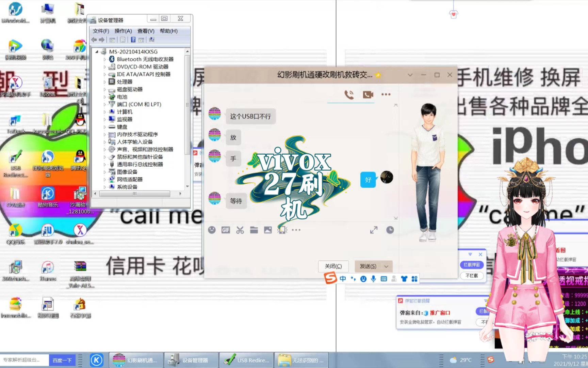Start a voice call in the QQ chat
This screenshot has width=588, height=368.
tap(349, 94)
